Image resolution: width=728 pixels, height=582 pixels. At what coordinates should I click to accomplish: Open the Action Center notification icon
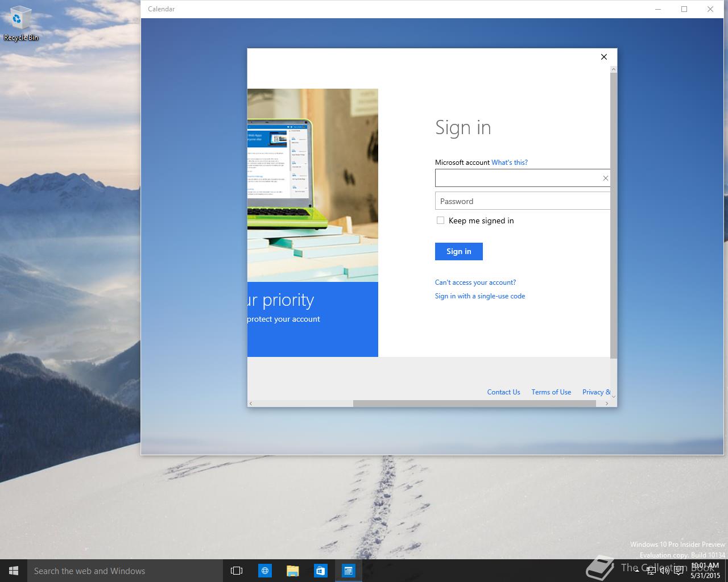point(679,571)
